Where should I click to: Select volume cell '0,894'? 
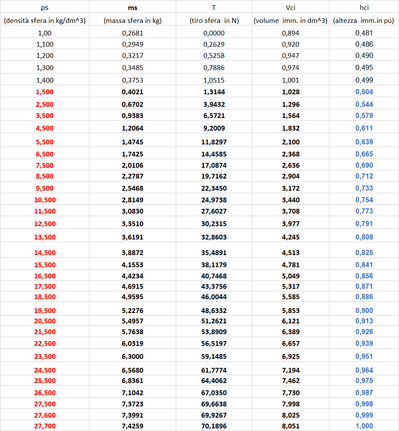click(x=291, y=33)
